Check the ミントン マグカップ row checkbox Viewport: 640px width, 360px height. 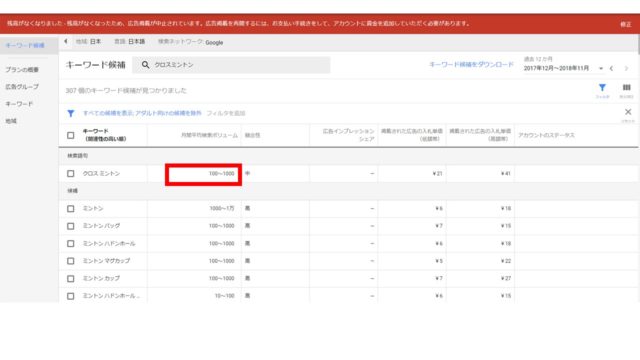71,261
